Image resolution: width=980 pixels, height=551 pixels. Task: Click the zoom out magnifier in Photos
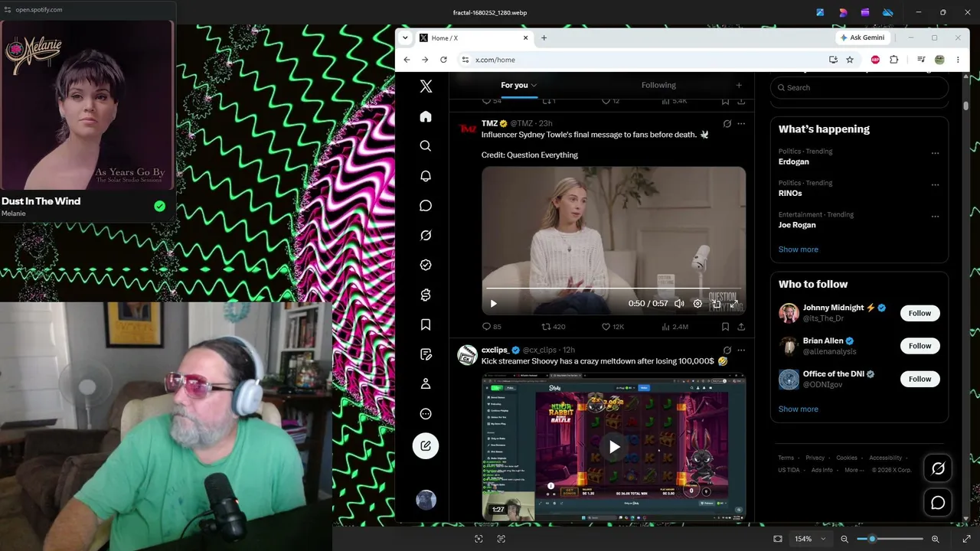[844, 539]
